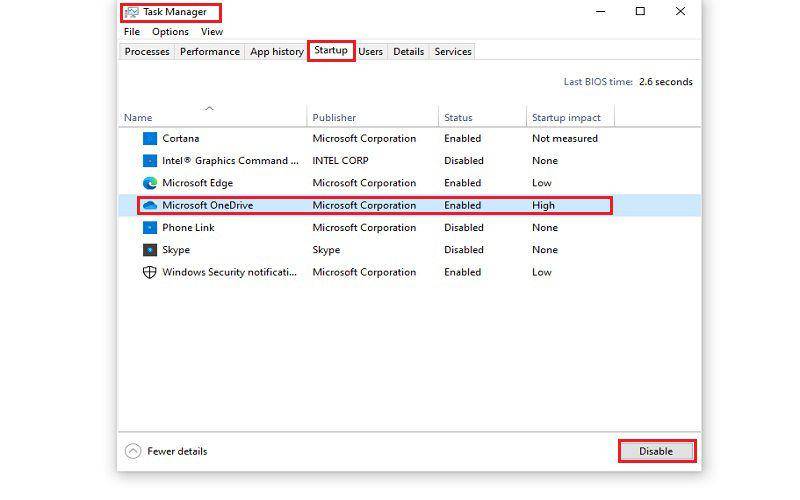Click the Phone Link app icon
The image size is (800, 500).
tap(149, 228)
